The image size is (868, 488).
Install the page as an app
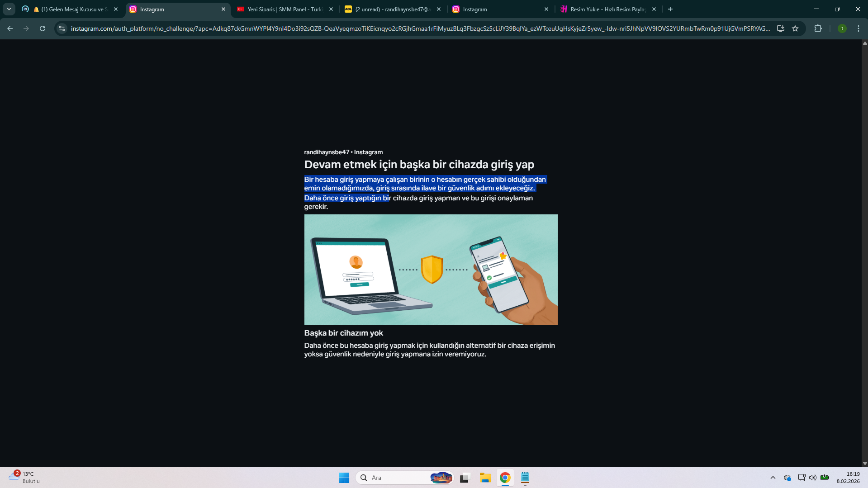pyautogui.click(x=781, y=28)
